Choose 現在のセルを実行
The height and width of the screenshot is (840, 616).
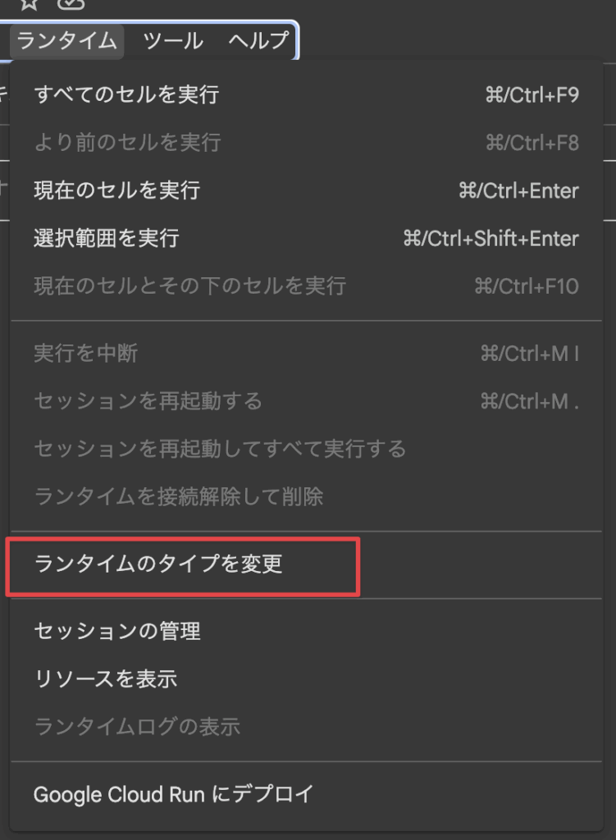(x=307, y=190)
